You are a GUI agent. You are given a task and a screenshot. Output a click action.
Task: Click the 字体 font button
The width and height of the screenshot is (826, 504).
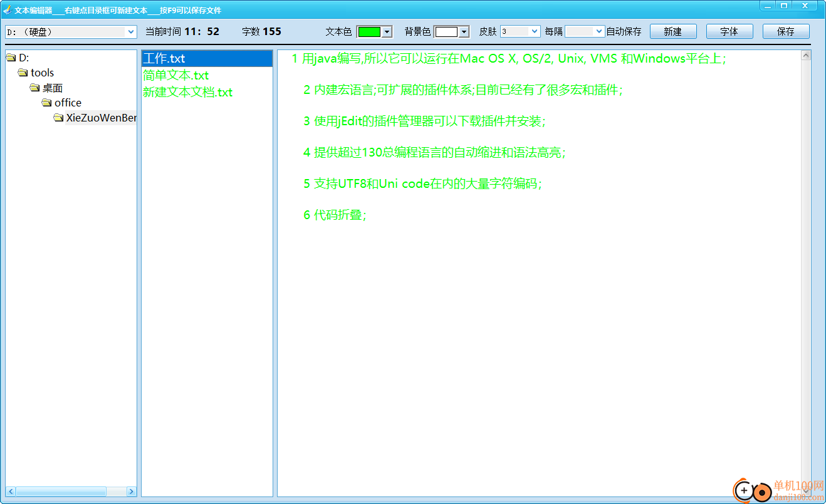pyautogui.click(x=729, y=31)
